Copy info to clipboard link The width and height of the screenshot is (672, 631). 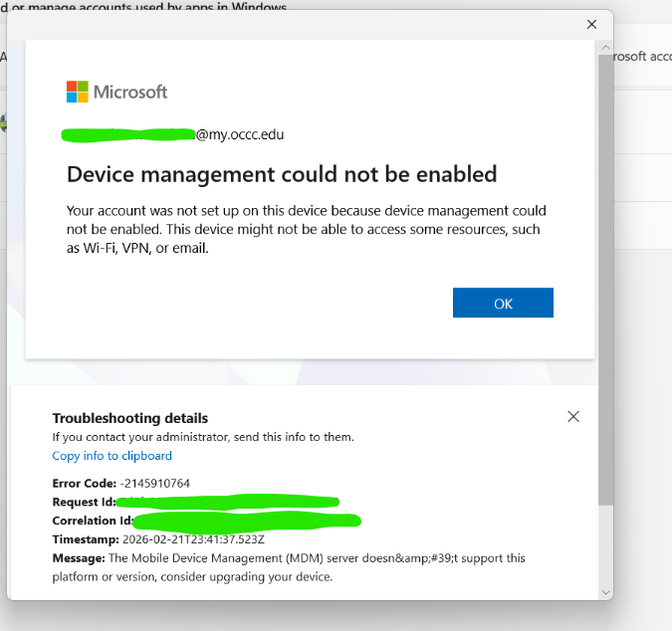coord(112,456)
